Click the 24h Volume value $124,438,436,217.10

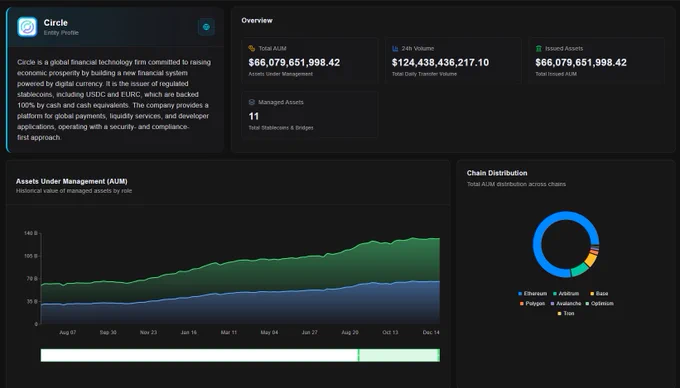pyautogui.click(x=440, y=62)
